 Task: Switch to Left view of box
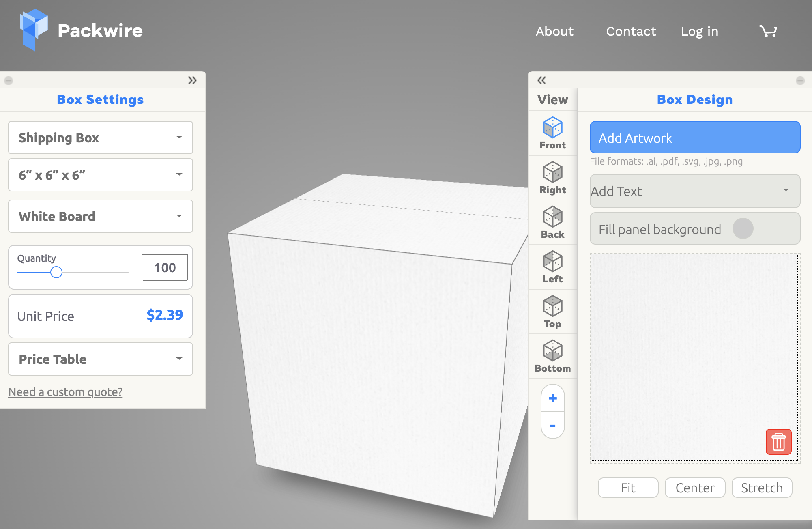point(552,267)
